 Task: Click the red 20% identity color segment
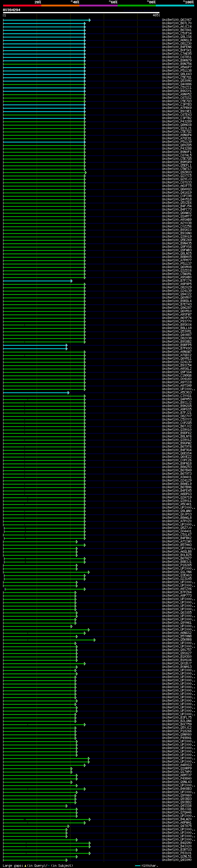pyautogui.click(x=22, y=6)
